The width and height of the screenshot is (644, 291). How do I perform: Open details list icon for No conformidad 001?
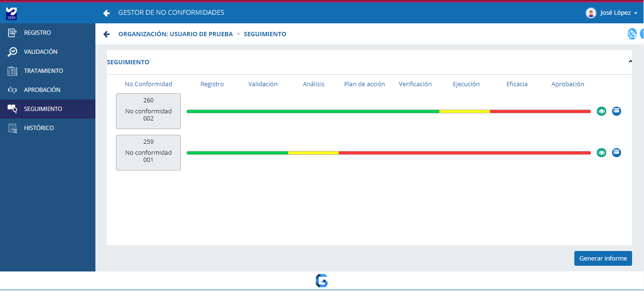point(616,152)
